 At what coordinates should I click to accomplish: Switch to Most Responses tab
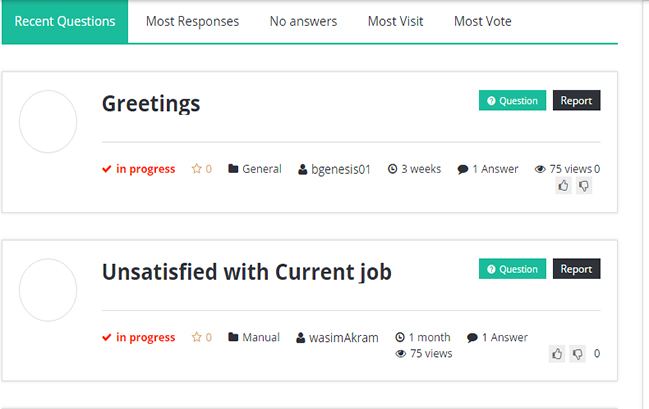click(192, 21)
